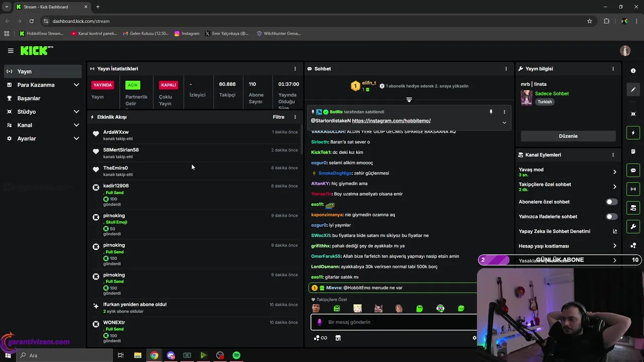Click the taskbar search box Ara
This screenshot has width=644, height=362.
64,355
